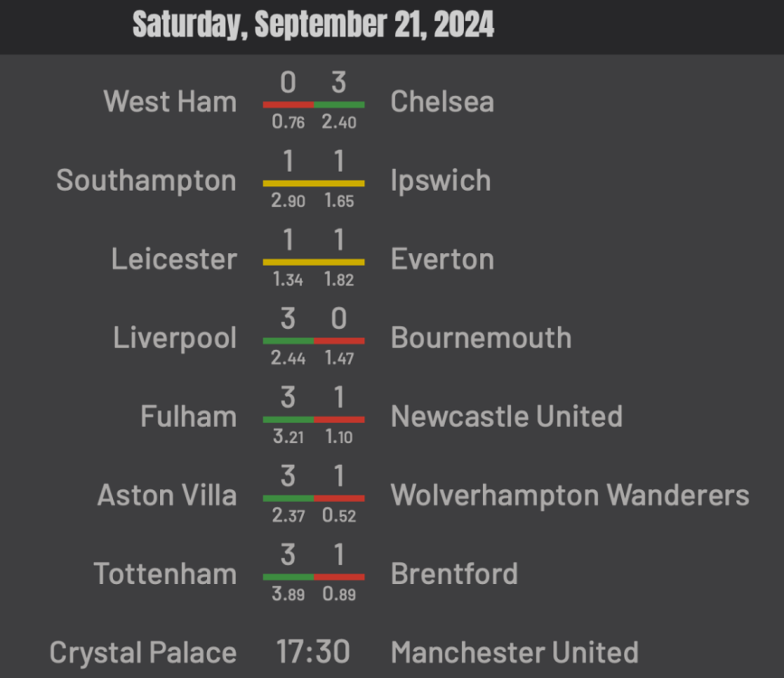Click the yellow draw bar for Southampton Ipswich
The height and width of the screenshot is (678, 784).
pos(314,184)
